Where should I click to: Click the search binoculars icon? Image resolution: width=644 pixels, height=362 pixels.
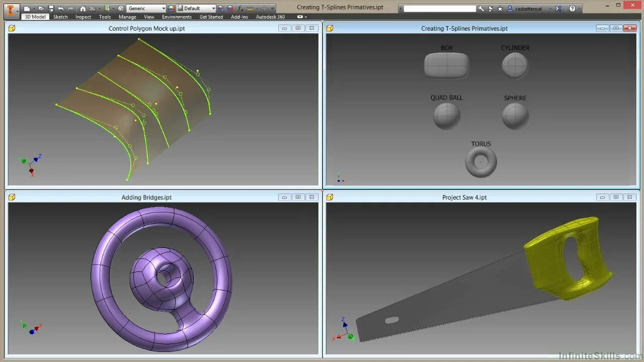tap(481, 9)
